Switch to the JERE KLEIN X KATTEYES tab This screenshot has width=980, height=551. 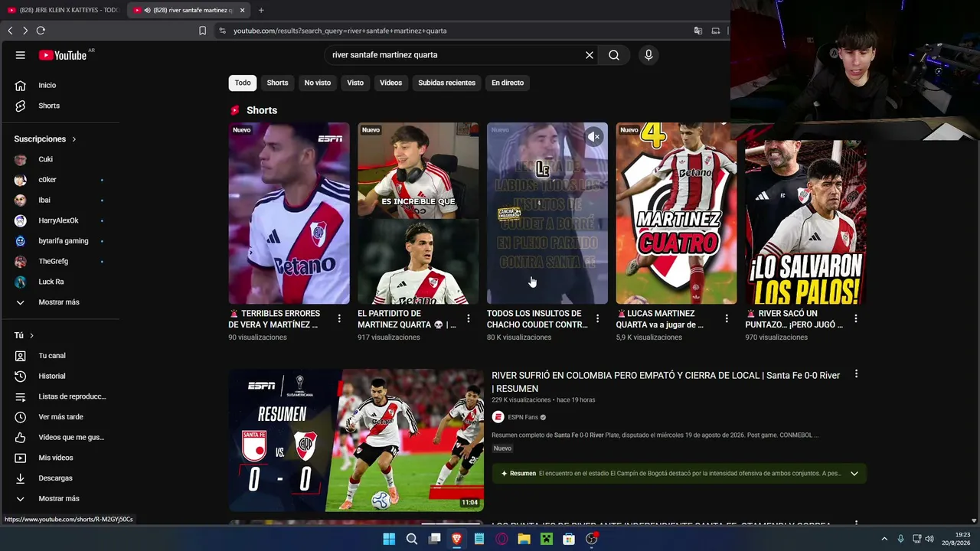[x=64, y=10]
